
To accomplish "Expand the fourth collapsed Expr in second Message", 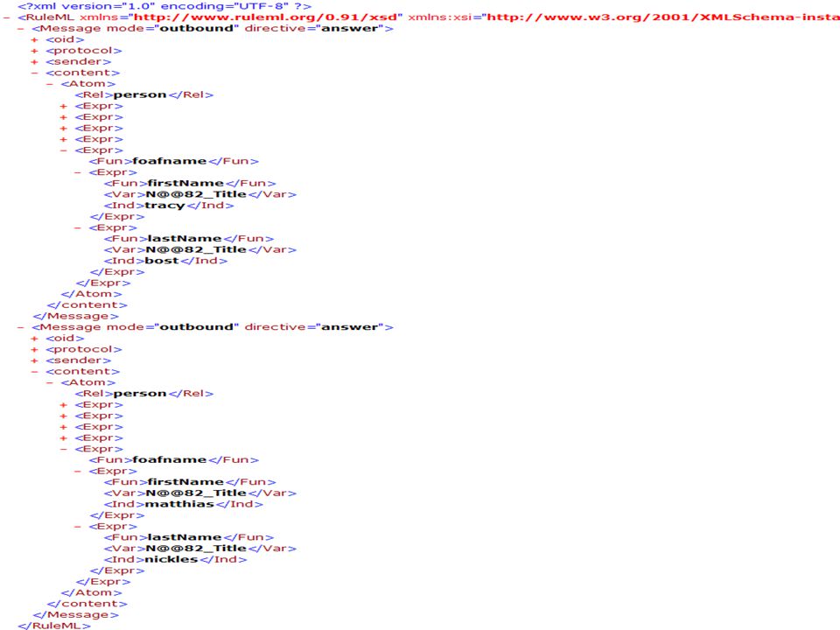I will [63, 438].
